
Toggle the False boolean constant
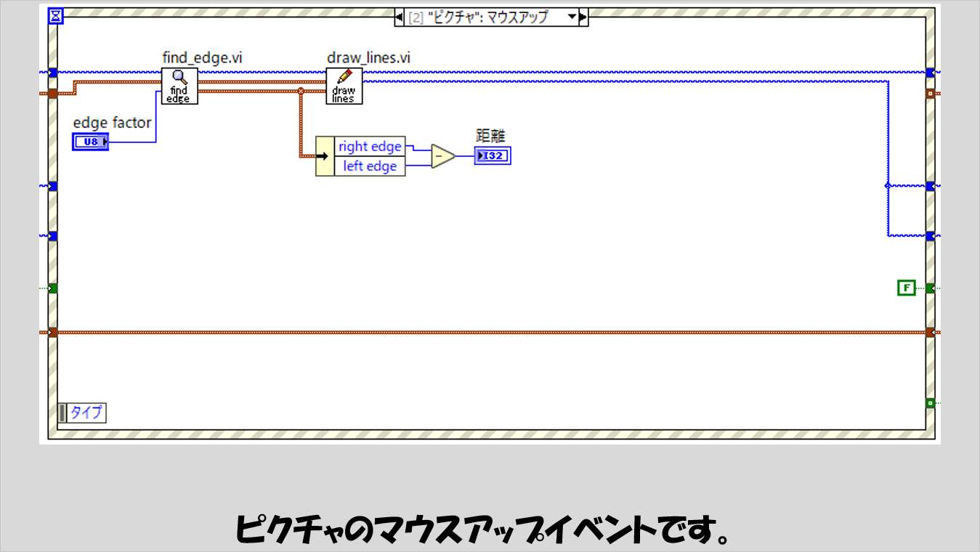click(x=906, y=288)
